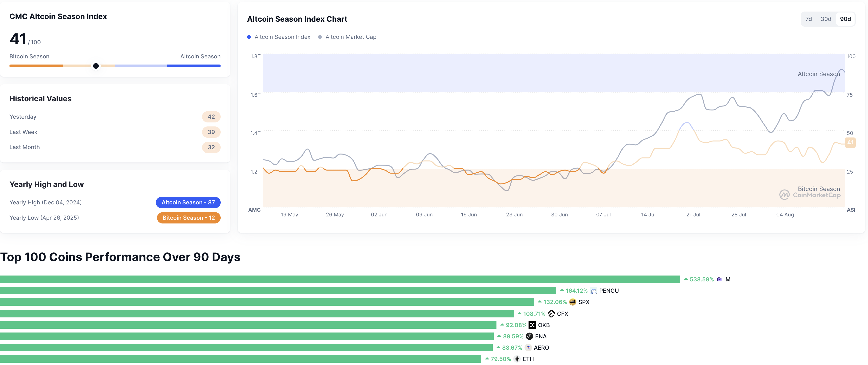
Task: Click the 89.59% gain value
Action: tap(513, 336)
